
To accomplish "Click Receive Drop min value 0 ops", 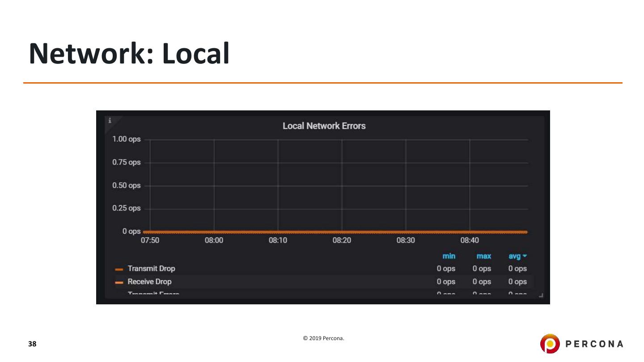I will pos(446,282).
